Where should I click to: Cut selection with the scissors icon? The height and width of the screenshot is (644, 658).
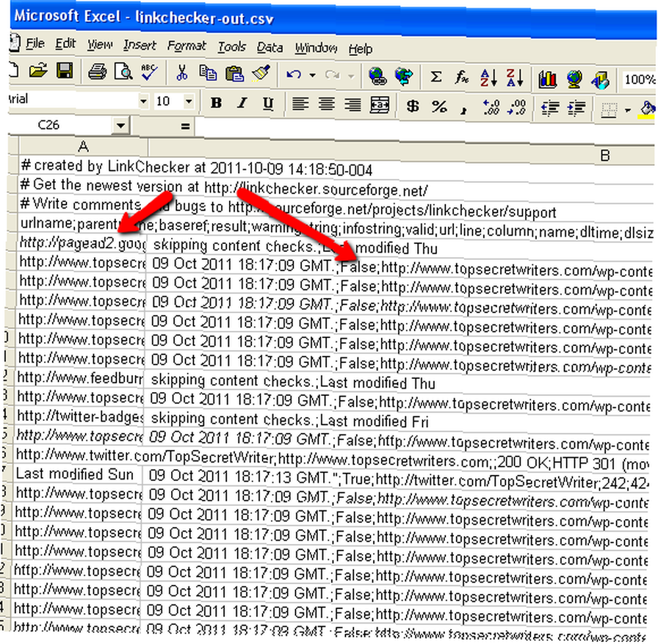(182, 72)
